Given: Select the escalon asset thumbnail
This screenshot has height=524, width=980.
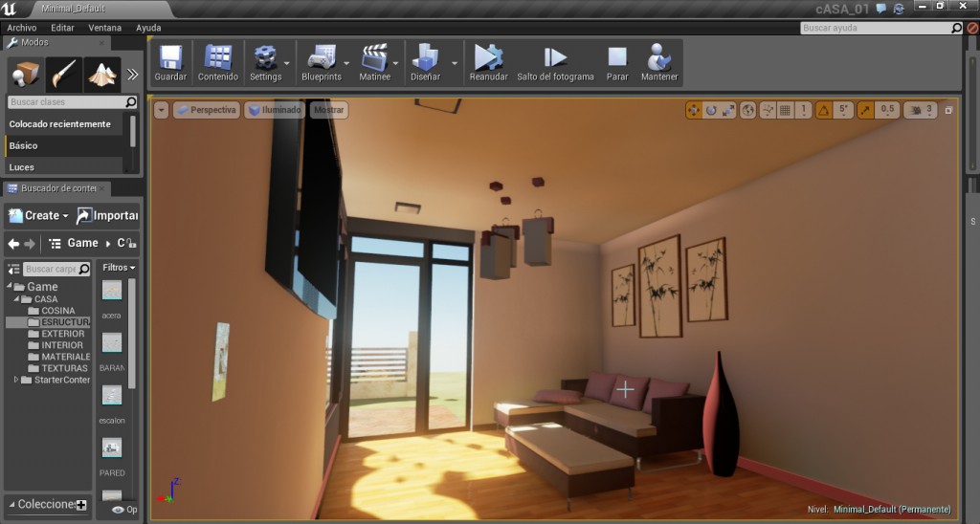Looking at the screenshot, I should (x=112, y=395).
